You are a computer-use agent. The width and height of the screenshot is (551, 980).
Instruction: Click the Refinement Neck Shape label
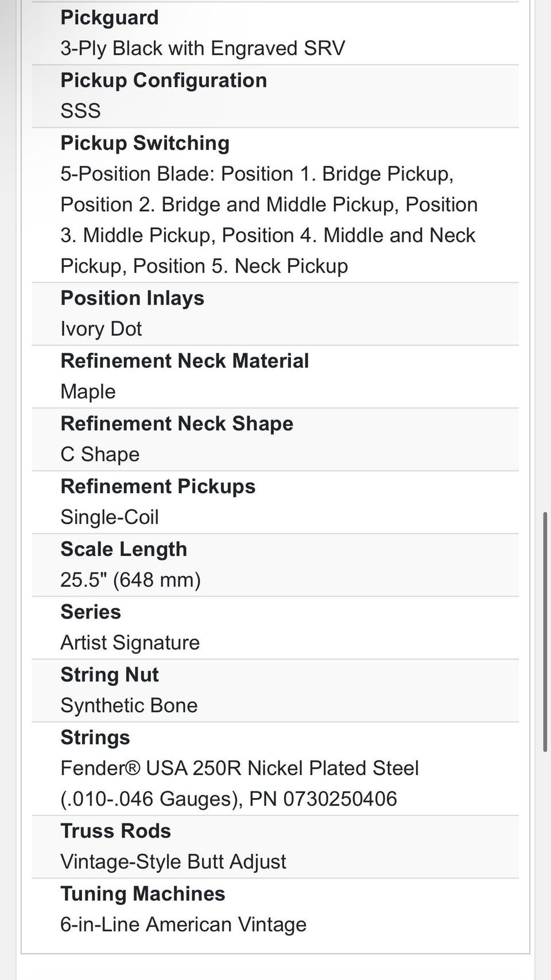[177, 423]
